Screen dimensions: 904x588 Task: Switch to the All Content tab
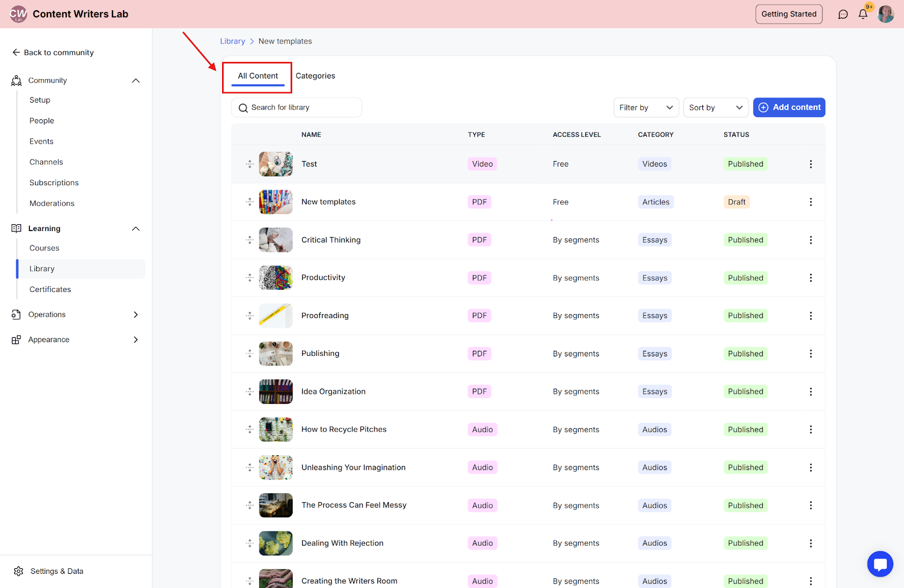258,76
